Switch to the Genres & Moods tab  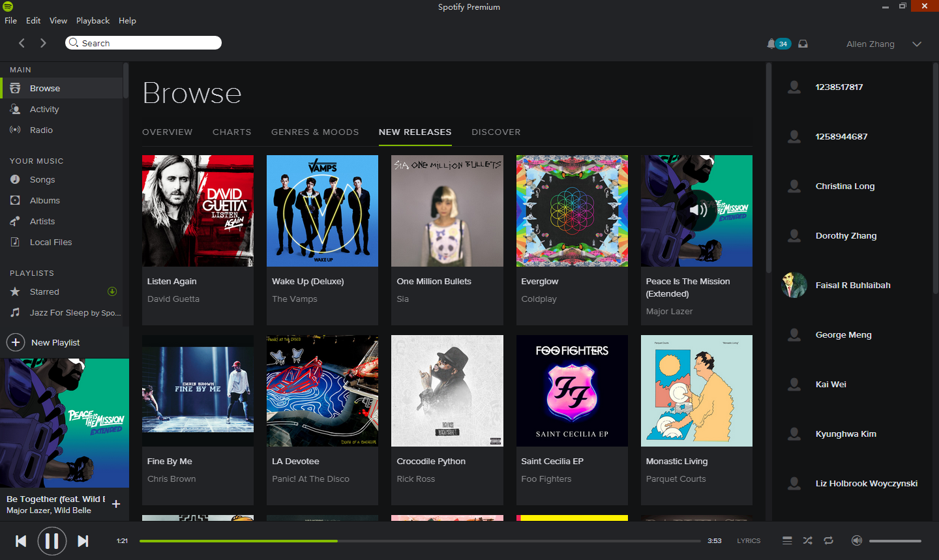point(315,132)
